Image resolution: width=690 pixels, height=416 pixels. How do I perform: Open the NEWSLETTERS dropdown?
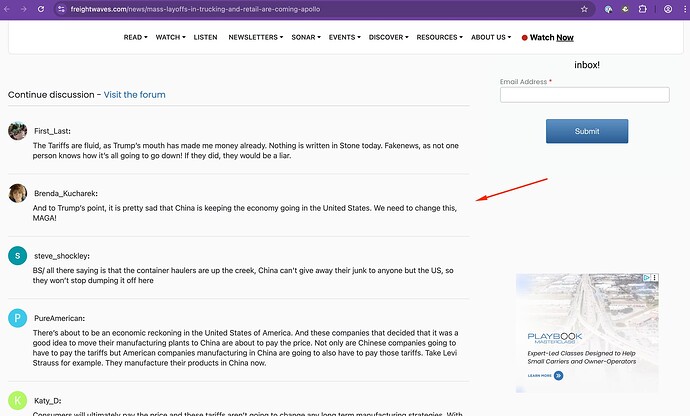pyautogui.click(x=255, y=37)
